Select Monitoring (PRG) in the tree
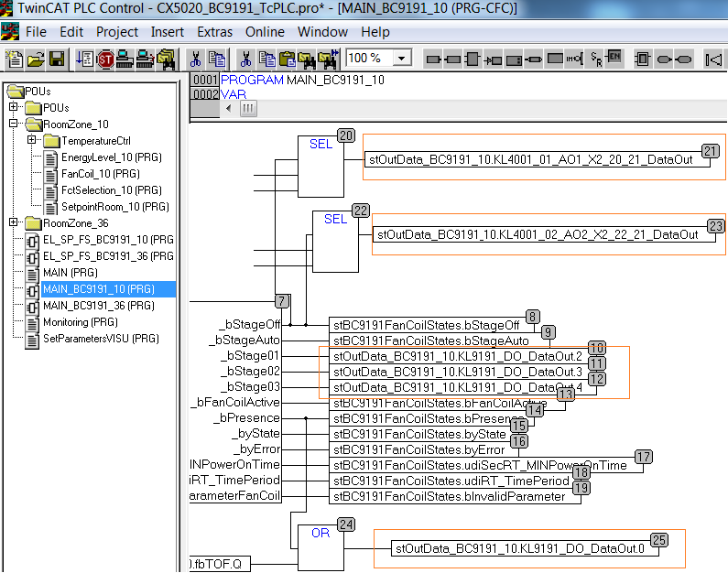The width and height of the screenshot is (728, 573). tap(81, 322)
